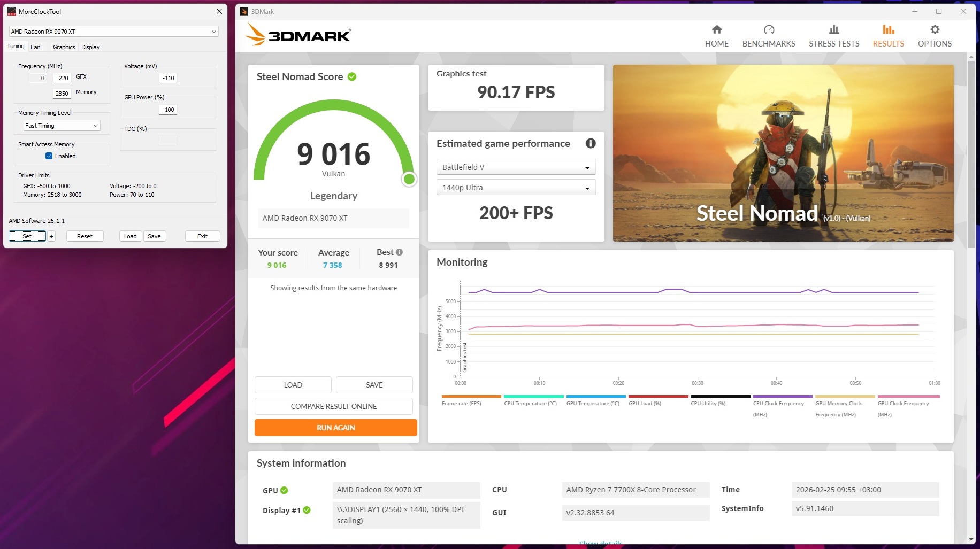Switch to the Fan tab in MoreClockTool
The width and height of the screenshot is (980, 549).
point(35,47)
